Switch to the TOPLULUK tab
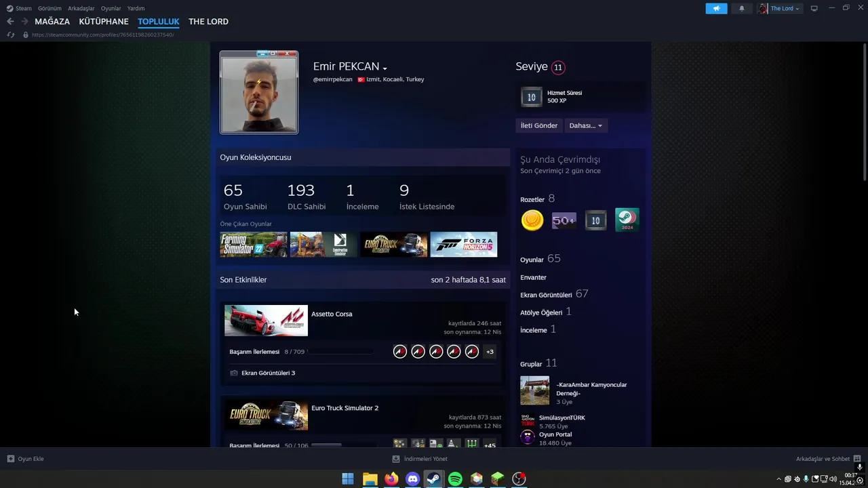This screenshot has height=488, width=868. click(159, 22)
